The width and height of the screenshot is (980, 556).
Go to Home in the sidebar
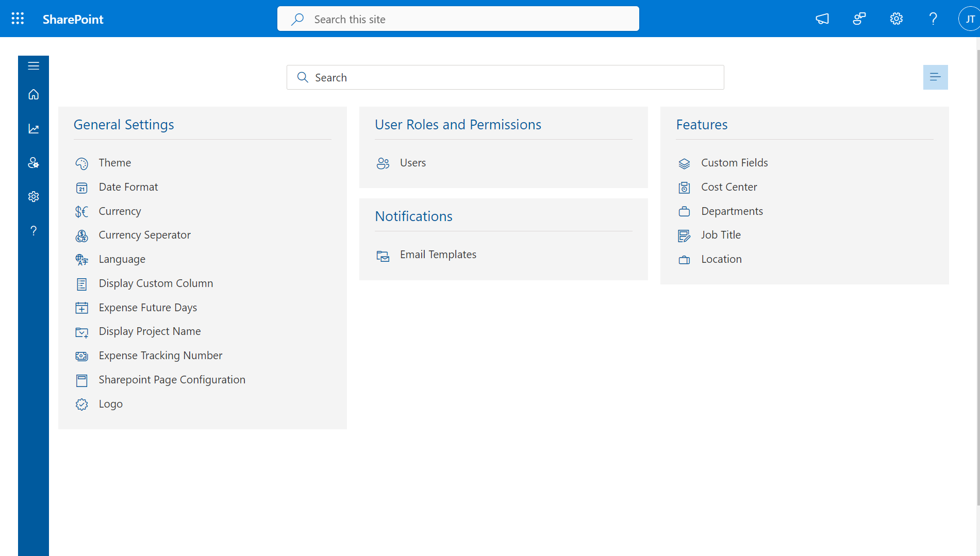pos(34,94)
